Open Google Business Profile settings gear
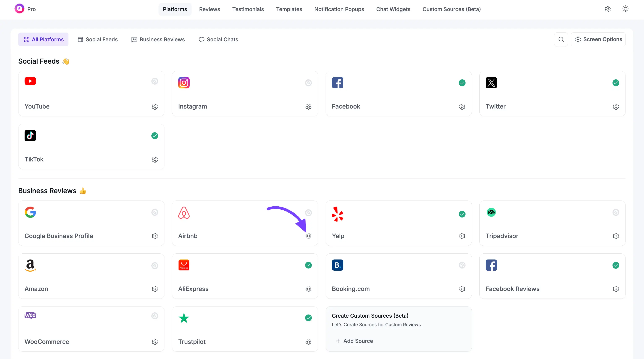 click(155, 236)
